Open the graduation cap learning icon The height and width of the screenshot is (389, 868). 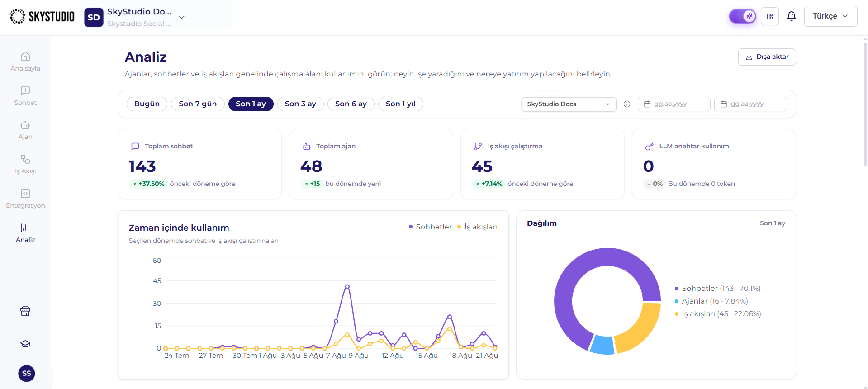click(25, 344)
